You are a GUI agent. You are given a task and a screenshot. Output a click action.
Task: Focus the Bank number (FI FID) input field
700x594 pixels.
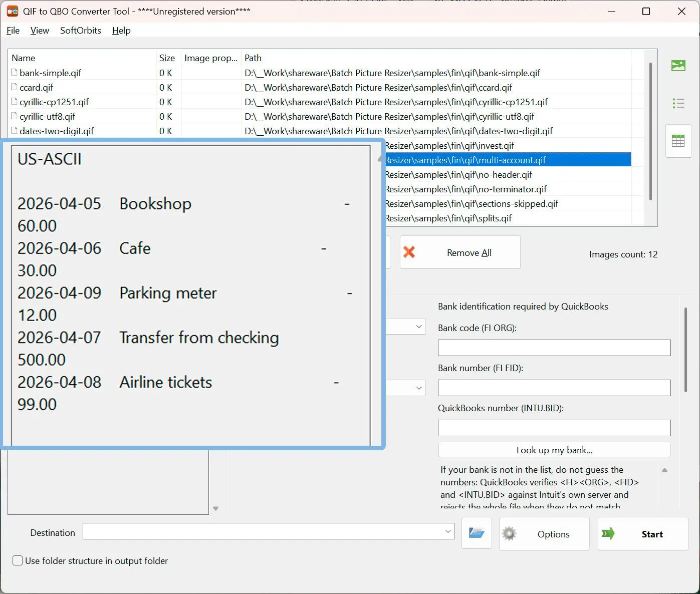(554, 388)
